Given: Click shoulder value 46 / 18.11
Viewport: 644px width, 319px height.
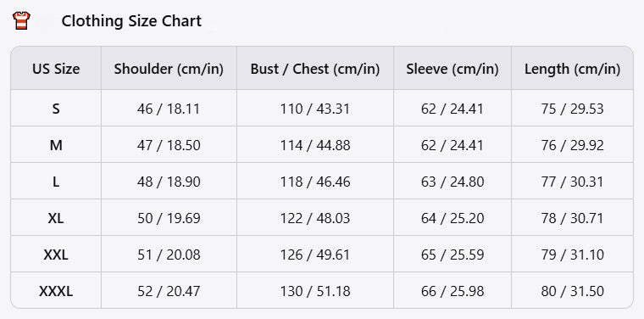Looking at the screenshot, I should pos(169,109).
